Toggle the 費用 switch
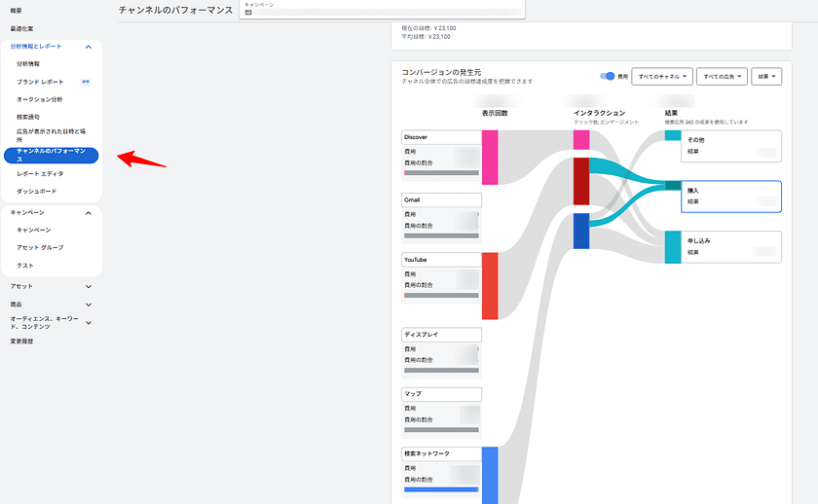The image size is (818, 504). (608, 76)
